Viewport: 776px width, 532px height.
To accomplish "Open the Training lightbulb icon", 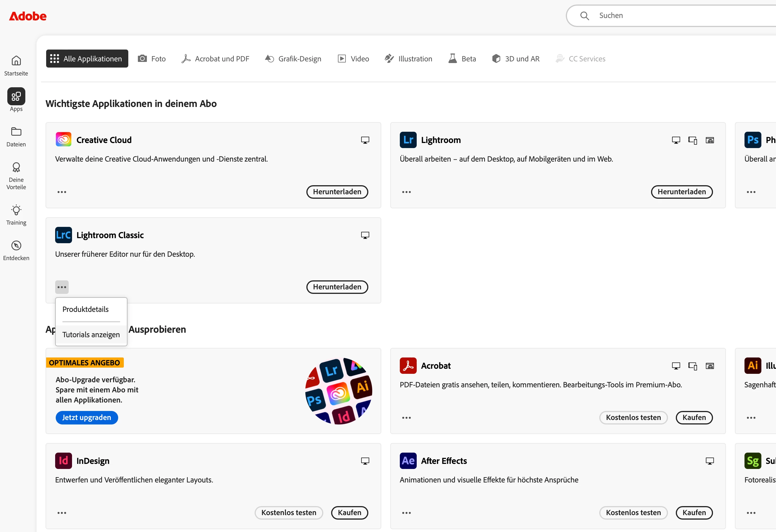I will click(x=16, y=210).
